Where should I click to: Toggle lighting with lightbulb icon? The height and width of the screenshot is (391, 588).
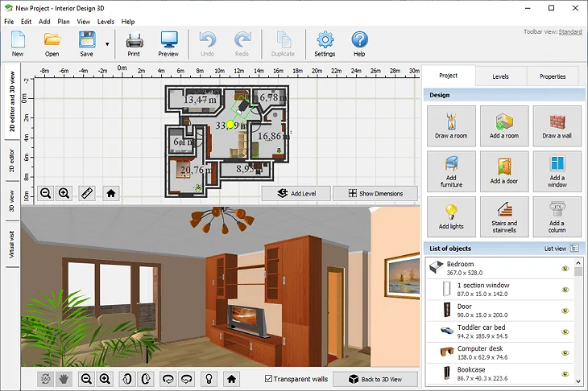(209, 379)
